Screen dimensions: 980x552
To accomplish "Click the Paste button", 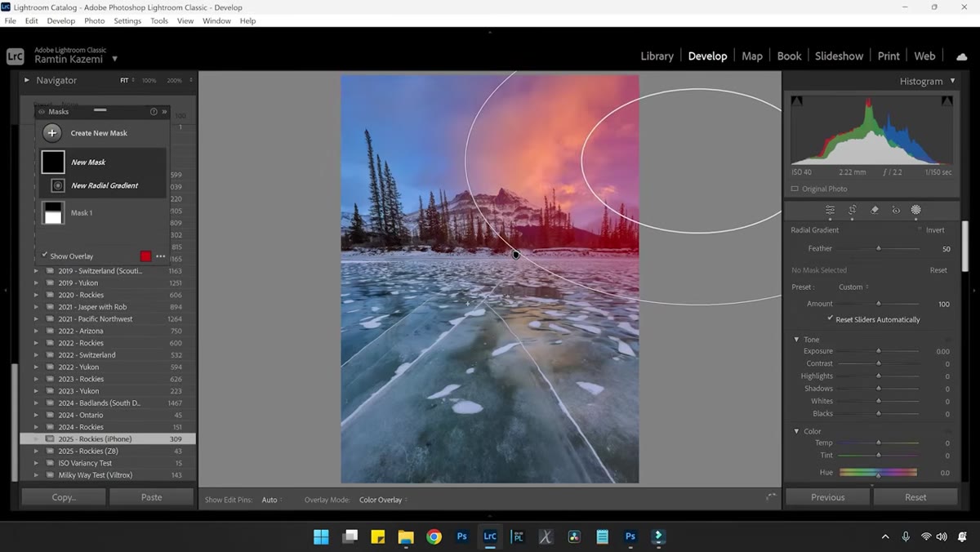I will pos(152,497).
